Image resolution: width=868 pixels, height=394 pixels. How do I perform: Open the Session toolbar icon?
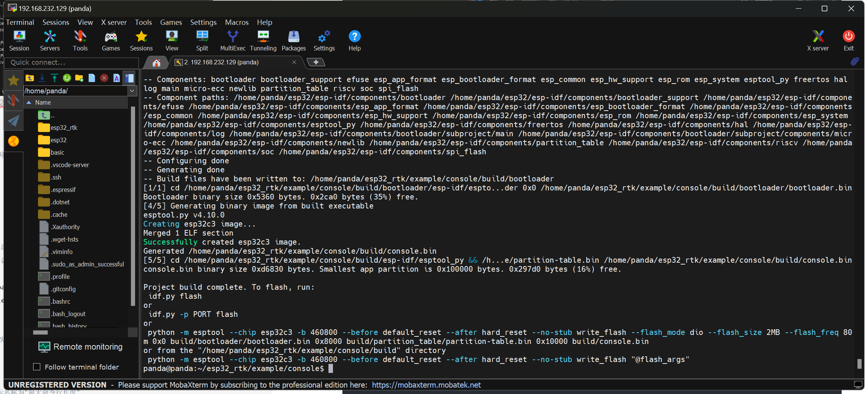(x=19, y=40)
